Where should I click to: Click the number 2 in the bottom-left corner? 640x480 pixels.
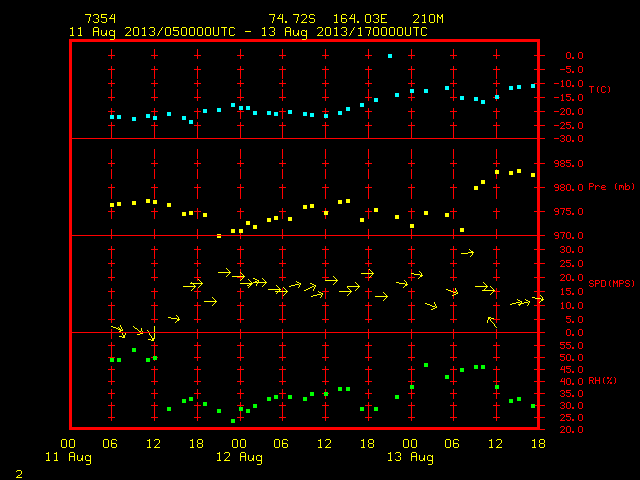19,474
